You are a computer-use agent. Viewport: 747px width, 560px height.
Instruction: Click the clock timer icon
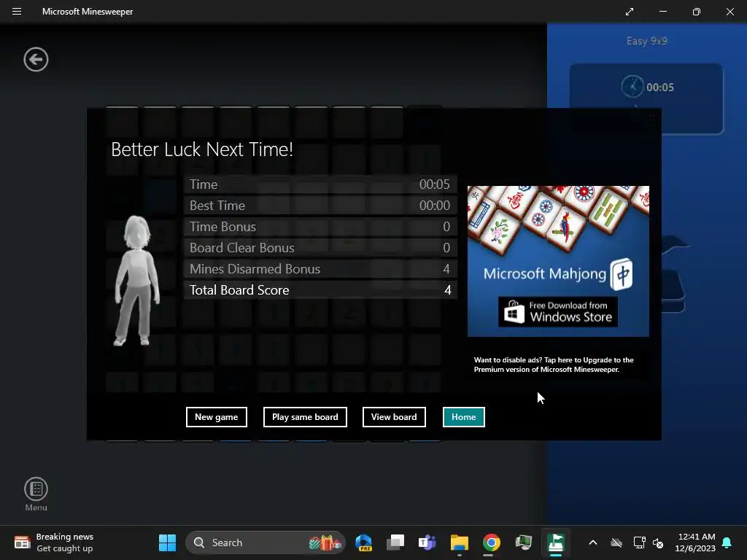pos(632,87)
